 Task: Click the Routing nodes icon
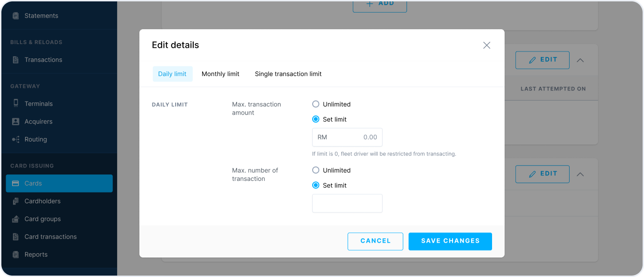(x=16, y=140)
